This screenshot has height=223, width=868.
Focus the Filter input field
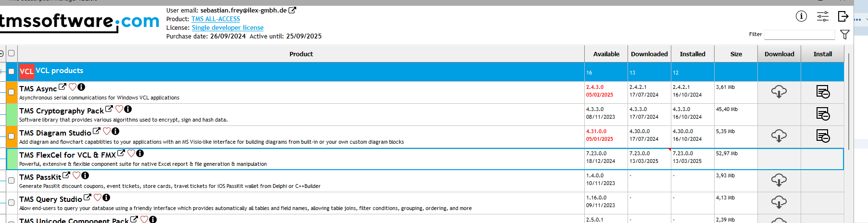tap(799, 35)
